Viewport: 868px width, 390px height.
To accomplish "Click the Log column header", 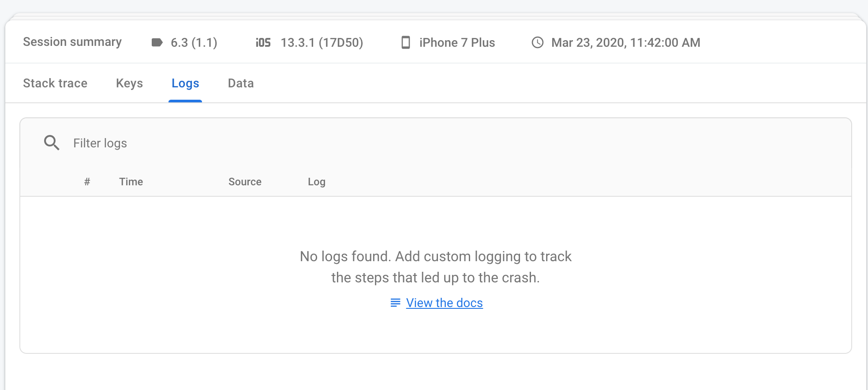I will coord(317,182).
